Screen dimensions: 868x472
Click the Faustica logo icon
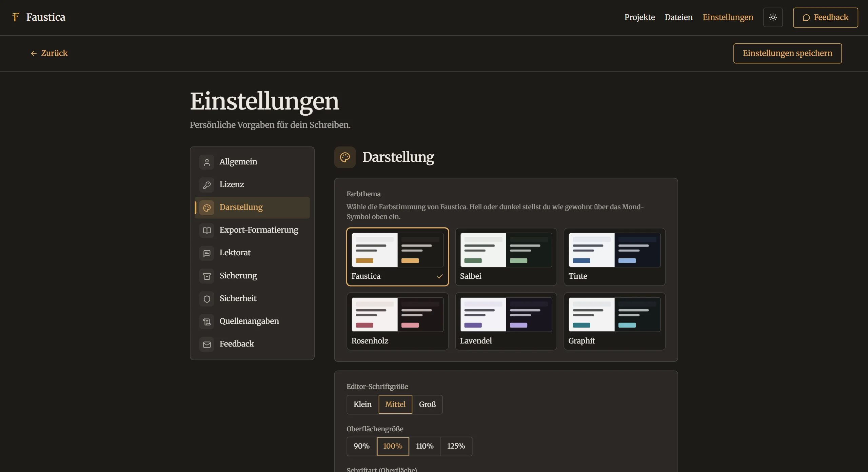click(x=15, y=17)
